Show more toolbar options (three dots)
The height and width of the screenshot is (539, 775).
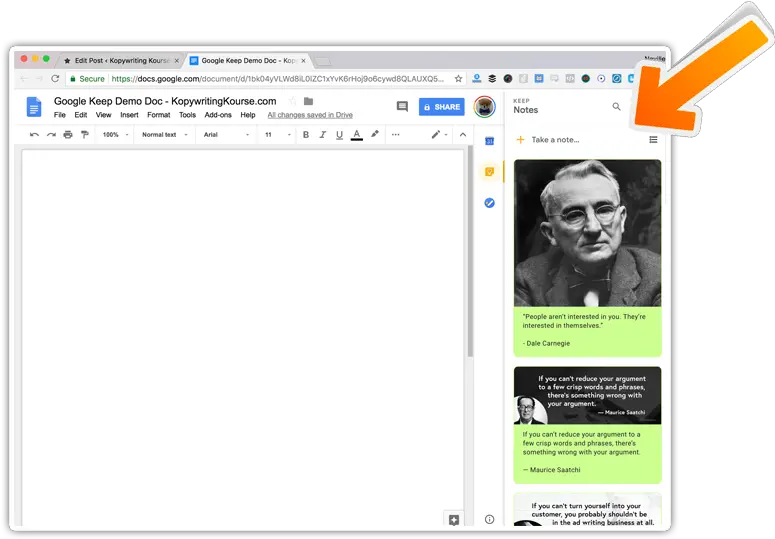coord(395,134)
